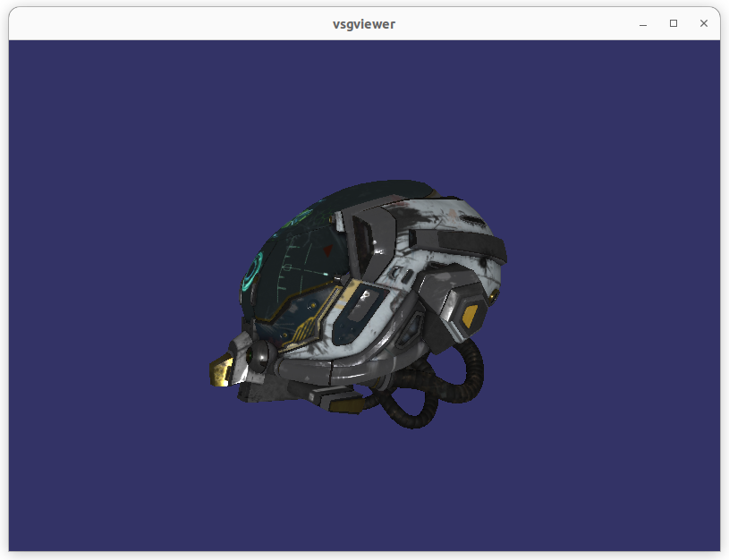Click the teal circular HUD ring on the visor

[x=251, y=271]
